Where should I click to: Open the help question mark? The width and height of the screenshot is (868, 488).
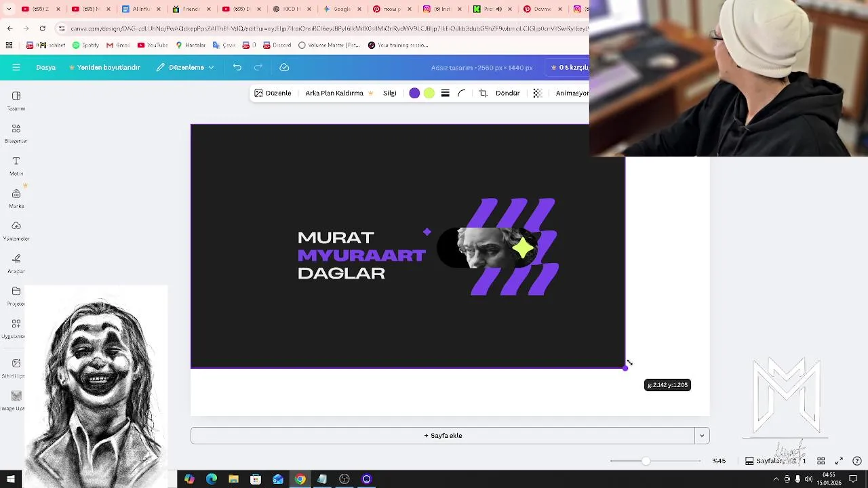(x=857, y=461)
